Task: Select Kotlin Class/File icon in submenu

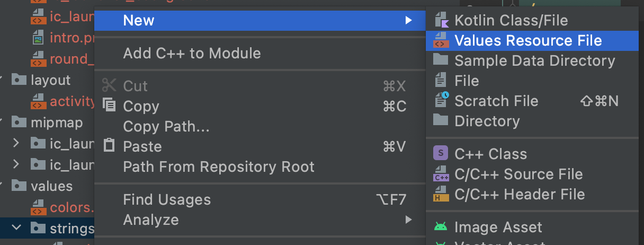Action: [x=441, y=20]
